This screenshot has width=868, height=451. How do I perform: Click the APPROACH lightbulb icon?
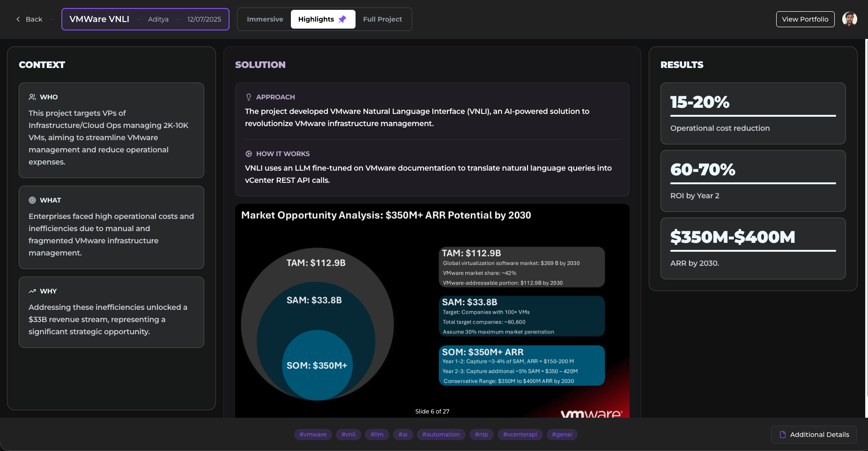[249, 97]
